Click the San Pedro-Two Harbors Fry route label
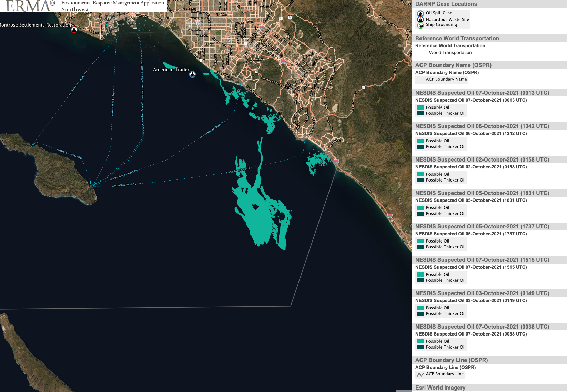This screenshot has height=392, width=567. [78, 83]
